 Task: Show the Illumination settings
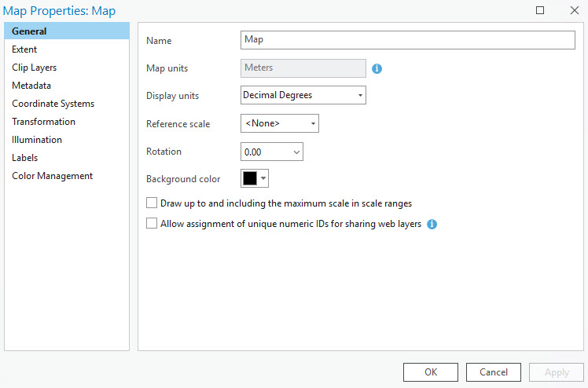[37, 140]
